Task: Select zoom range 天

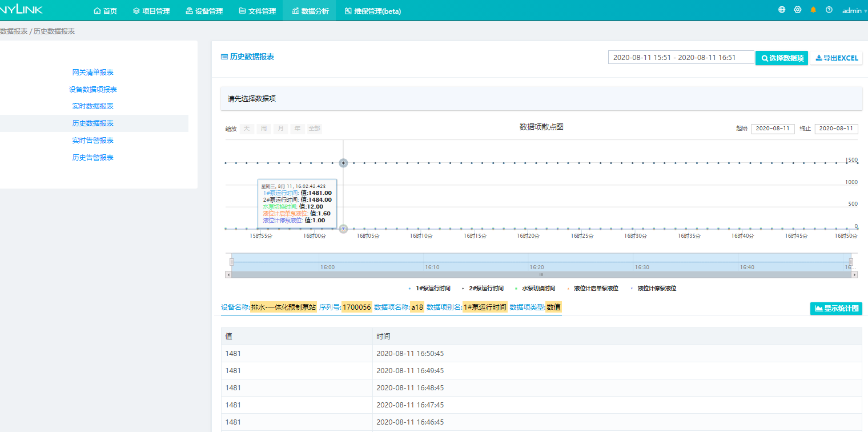Action: pyautogui.click(x=247, y=129)
